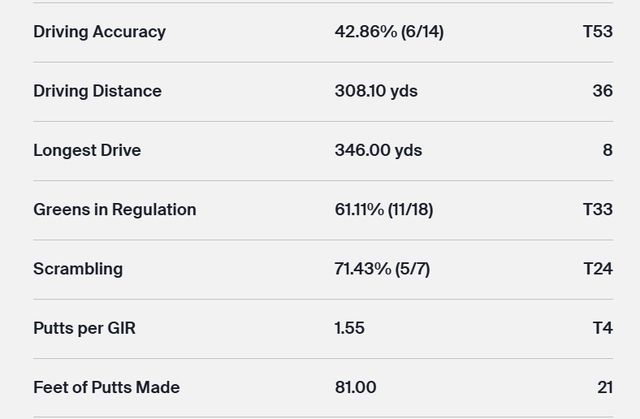640x419 pixels.
Task: Click the T33 rank for Greens in Regulation
Action: [597, 210]
